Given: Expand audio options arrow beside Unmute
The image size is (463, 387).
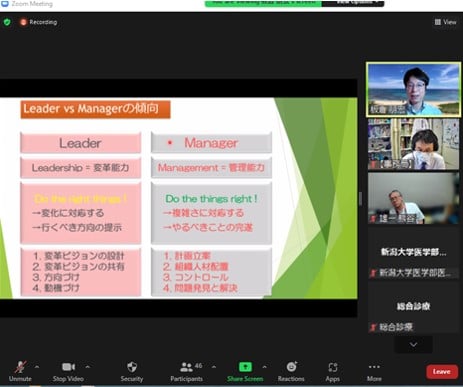Looking at the screenshot, I should pos(37,367).
